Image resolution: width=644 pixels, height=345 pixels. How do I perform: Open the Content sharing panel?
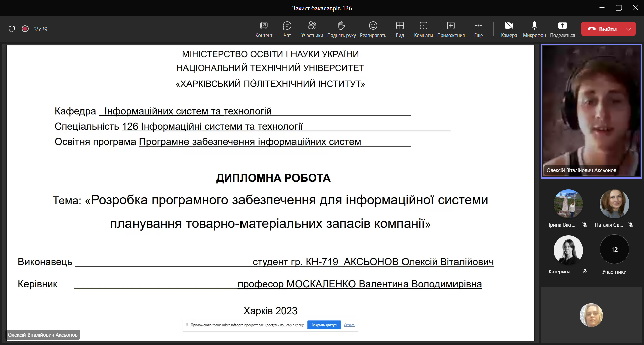pos(264,29)
